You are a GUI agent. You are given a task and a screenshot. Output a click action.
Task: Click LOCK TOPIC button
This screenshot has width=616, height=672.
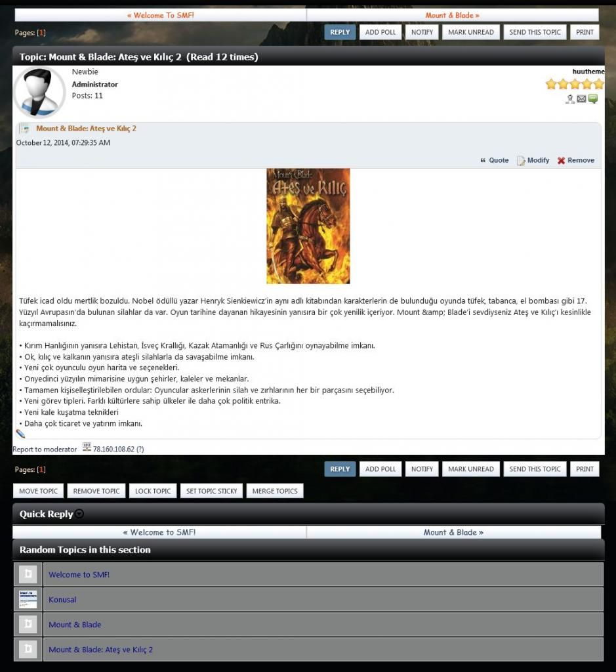coord(152,491)
